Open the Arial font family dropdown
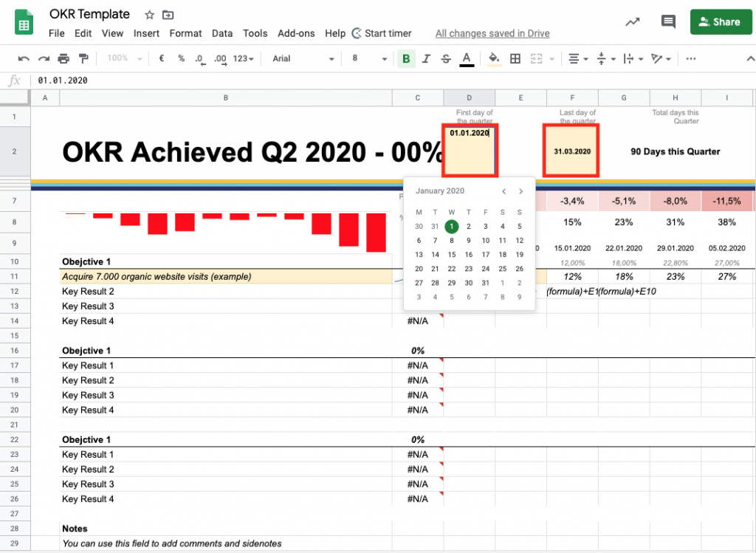This screenshot has width=756, height=553. (x=303, y=58)
